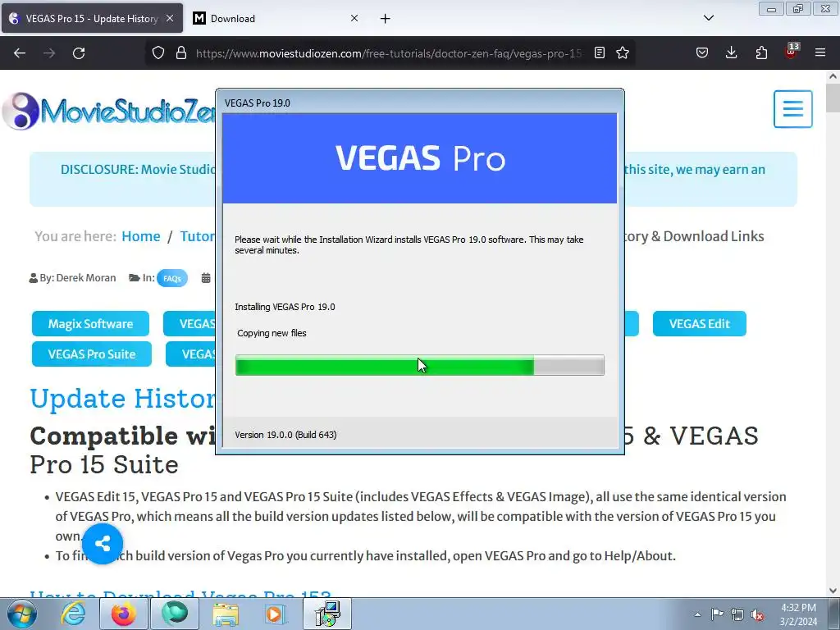
Task: Open the taskbar clock showing 4:32 PM
Action: coord(798,614)
